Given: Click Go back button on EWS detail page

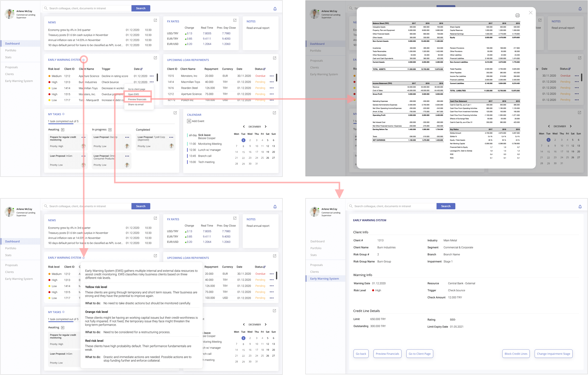Looking at the screenshot, I should pos(361,354).
